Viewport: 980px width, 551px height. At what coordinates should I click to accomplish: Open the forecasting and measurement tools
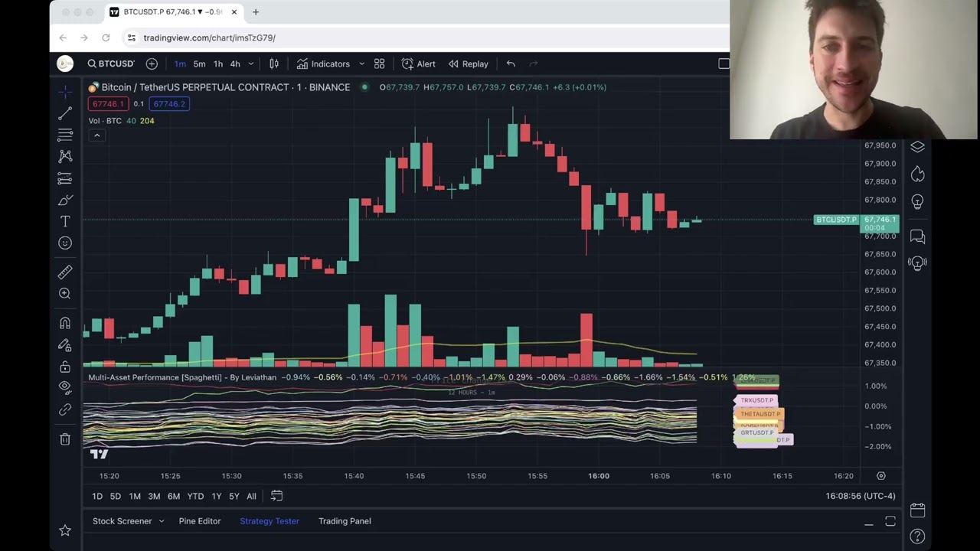point(65,178)
